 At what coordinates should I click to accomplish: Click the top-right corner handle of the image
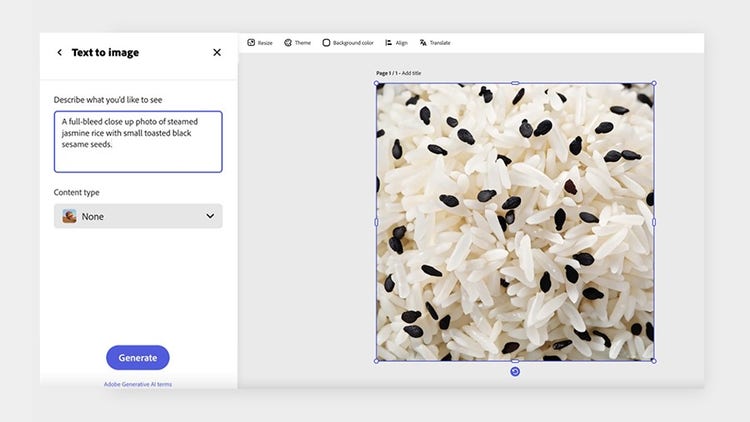point(654,83)
